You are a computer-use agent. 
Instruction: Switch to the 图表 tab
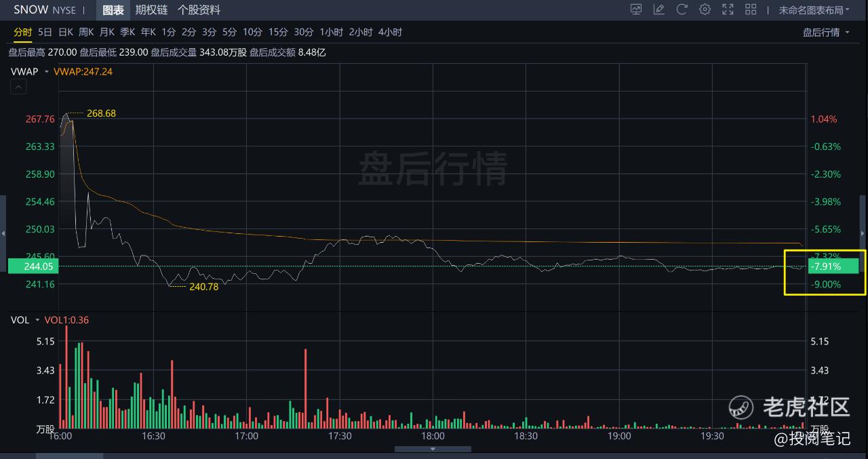[113, 10]
